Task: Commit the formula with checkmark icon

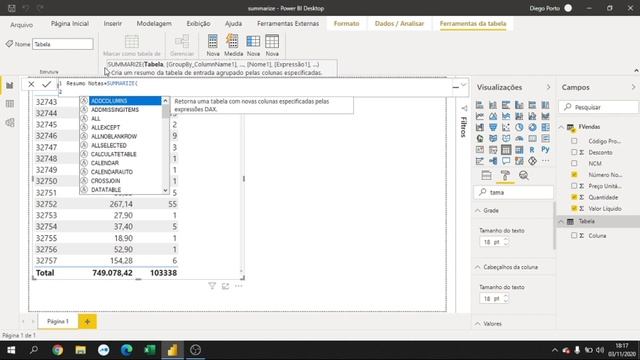Action: (47, 84)
